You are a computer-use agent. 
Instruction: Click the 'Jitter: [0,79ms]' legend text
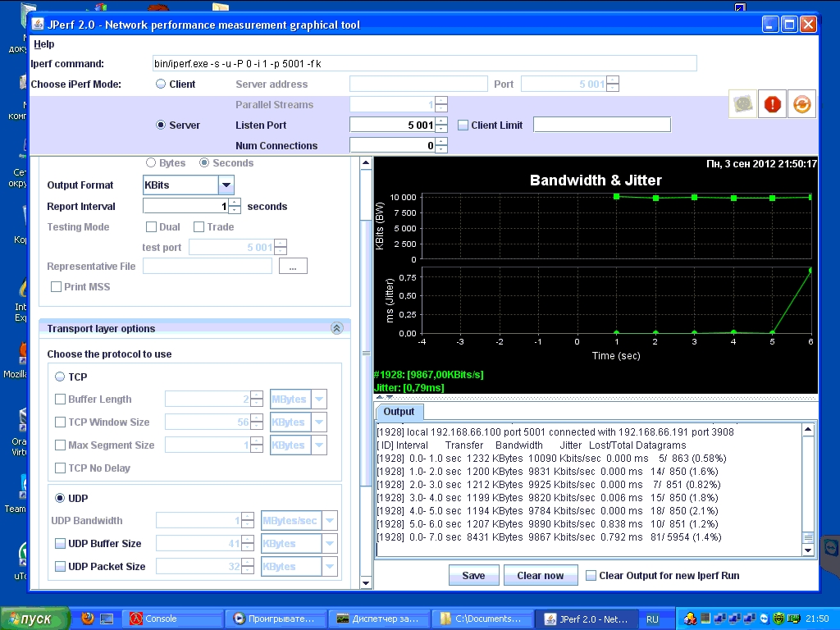coord(409,387)
